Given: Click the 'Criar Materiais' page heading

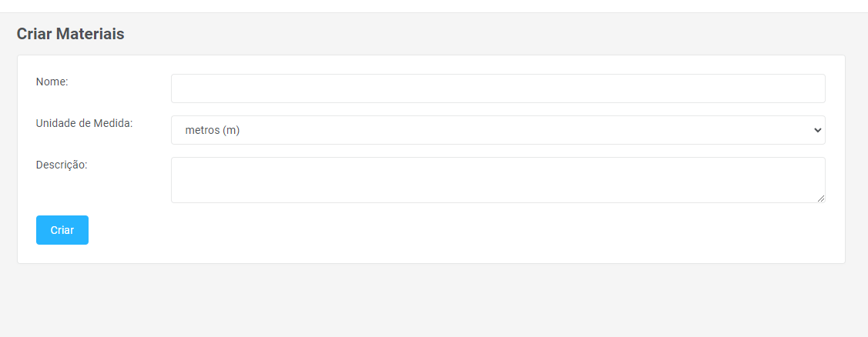Looking at the screenshot, I should 70,34.
